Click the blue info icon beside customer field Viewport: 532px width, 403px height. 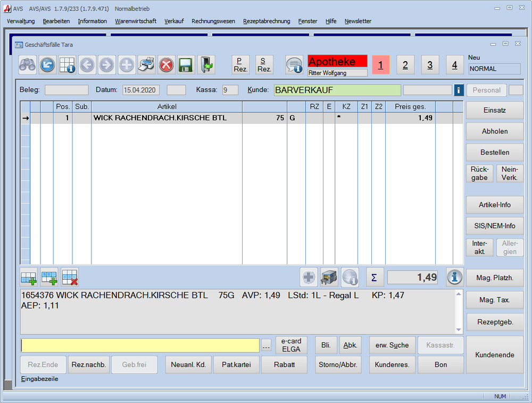click(x=459, y=90)
